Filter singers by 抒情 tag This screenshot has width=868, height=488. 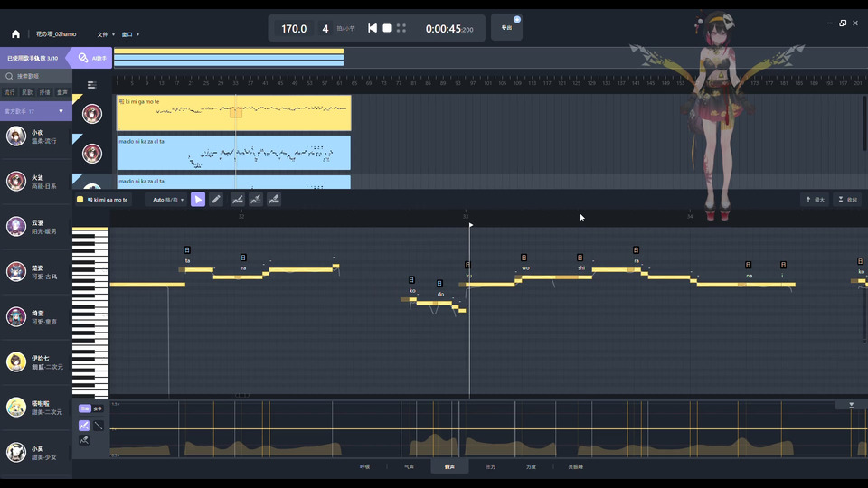pyautogui.click(x=45, y=92)
